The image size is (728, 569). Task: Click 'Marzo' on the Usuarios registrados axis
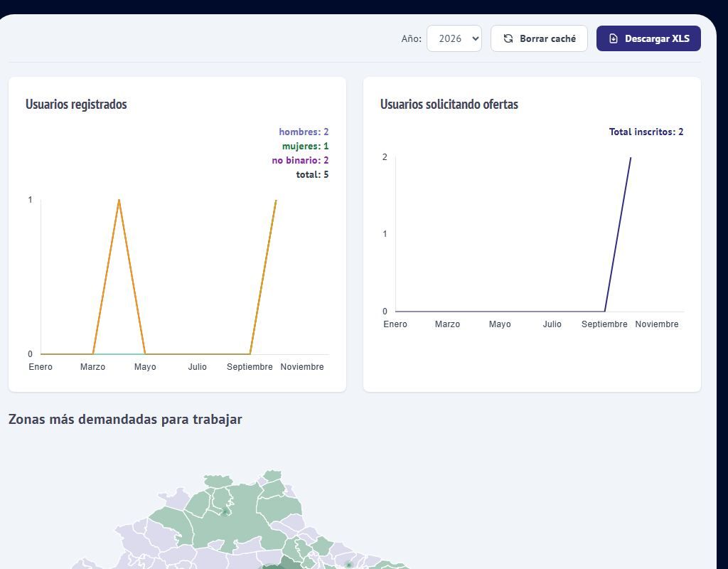click(93, 367)
